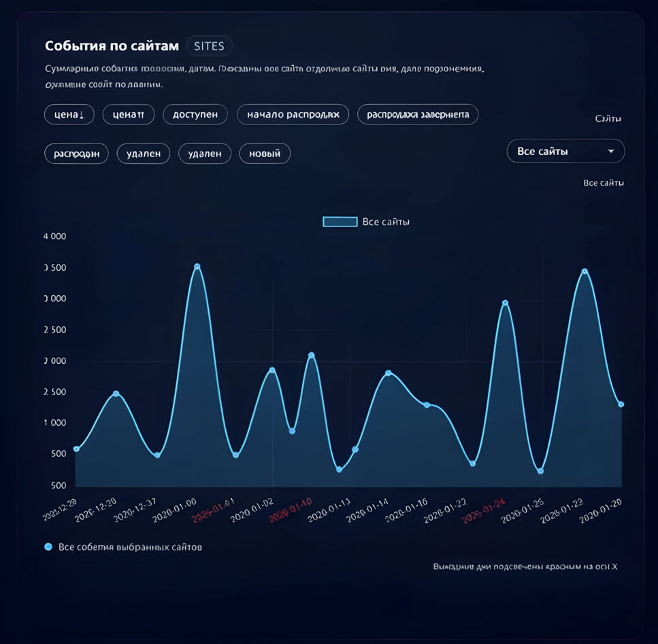The height and width of the screenshot is (644, 658).
Task: Click the footnote about red-highlighted days on the X axis
Action: click(525, 567)
